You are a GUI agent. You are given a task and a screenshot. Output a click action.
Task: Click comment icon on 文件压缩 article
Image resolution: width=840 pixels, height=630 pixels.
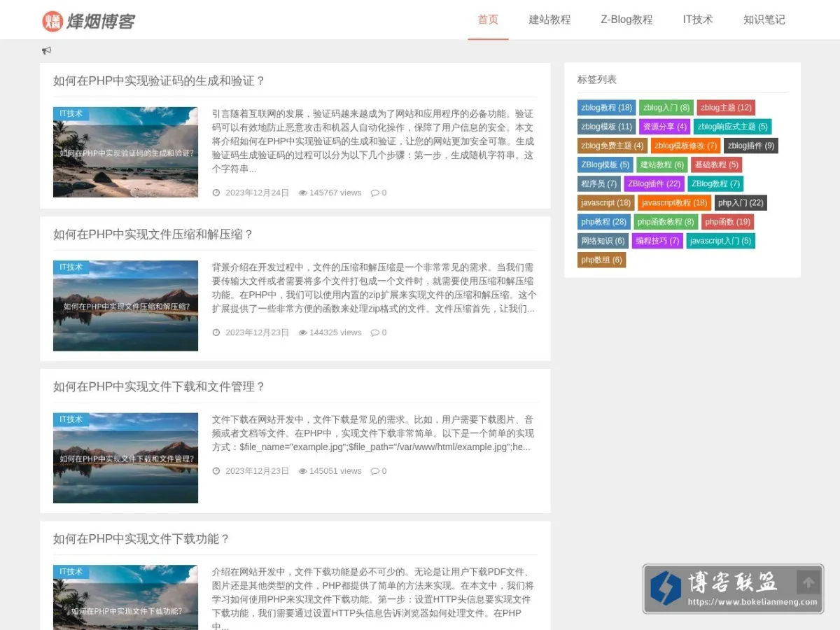pyautogui.click(x=374, y=332)
